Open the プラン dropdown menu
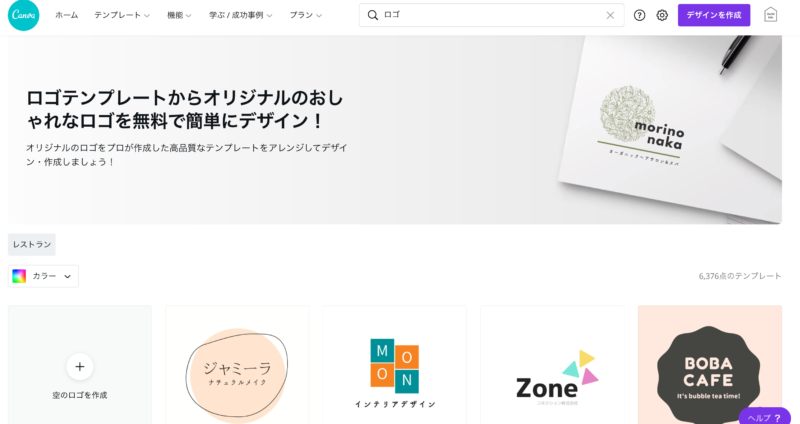800x424 pixels. click(x=306, y=15)
